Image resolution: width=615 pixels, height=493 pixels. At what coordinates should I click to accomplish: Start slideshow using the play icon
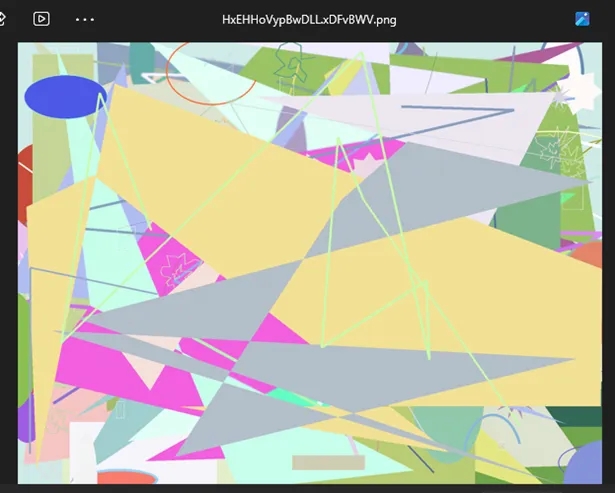(x=41, y=19)
